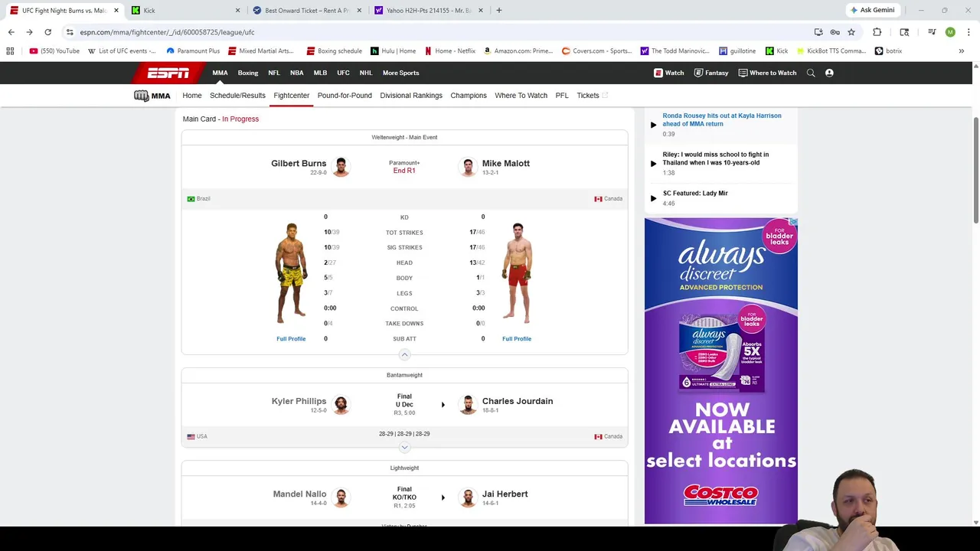Open YouTube bookmark in bookmarks bar
980x551 pixels.
point(54,51)
